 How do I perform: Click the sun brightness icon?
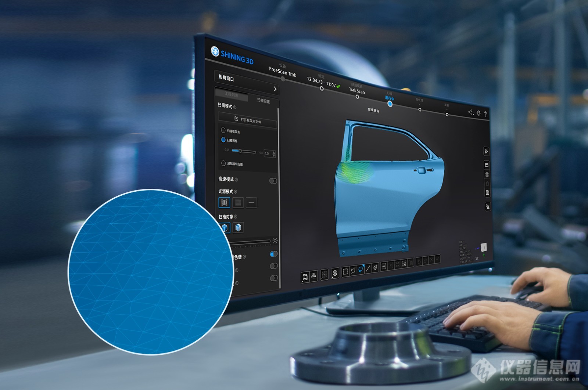[275, 241]
